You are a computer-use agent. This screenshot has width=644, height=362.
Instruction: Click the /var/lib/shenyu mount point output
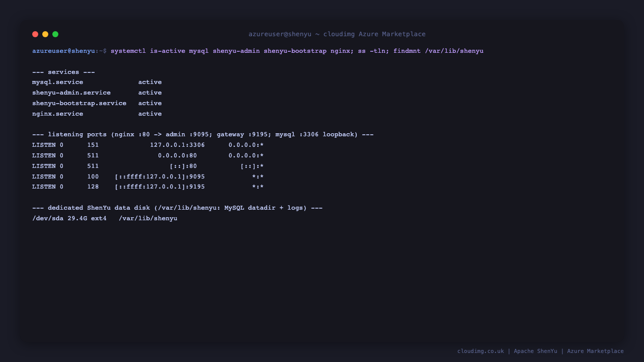coord(148,218)
